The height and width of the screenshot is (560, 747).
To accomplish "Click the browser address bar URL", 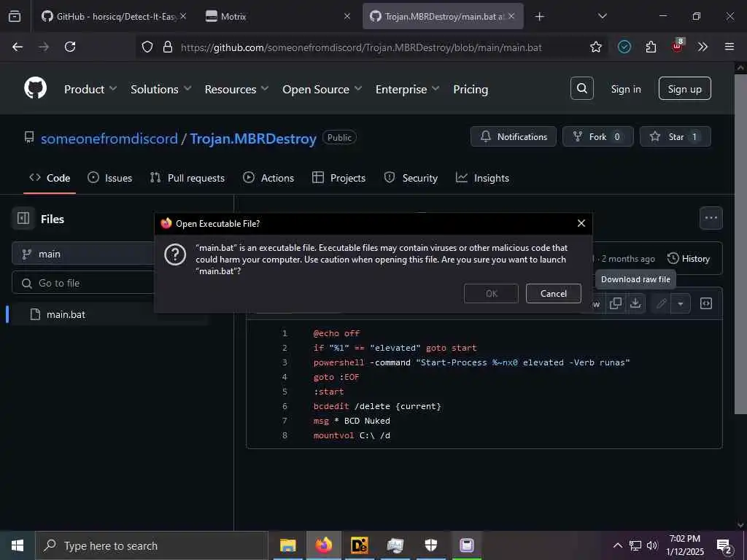I will [360, 47].
